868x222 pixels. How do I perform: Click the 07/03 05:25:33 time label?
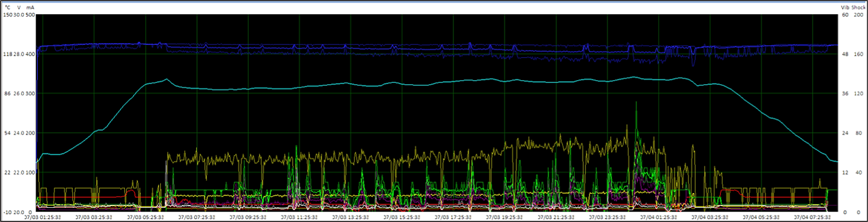tap(145, 217)
